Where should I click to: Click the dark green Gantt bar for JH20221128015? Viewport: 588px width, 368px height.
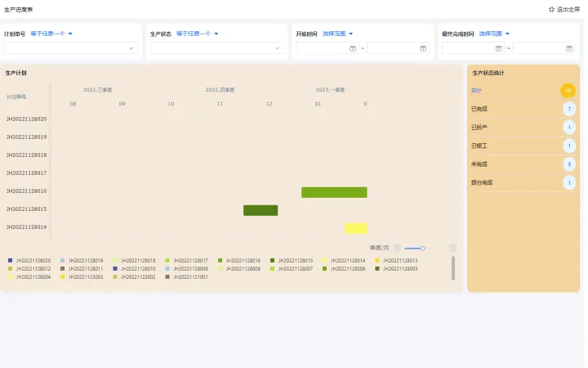tap(261, 210)
